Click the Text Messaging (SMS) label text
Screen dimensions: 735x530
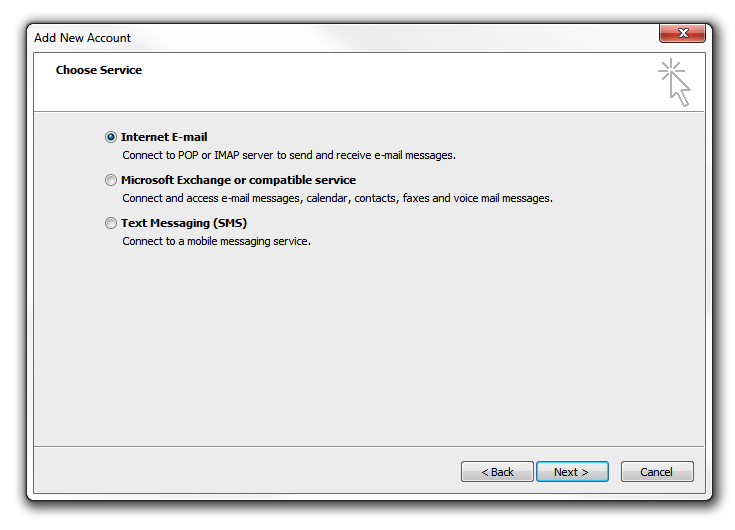point(184,223)
